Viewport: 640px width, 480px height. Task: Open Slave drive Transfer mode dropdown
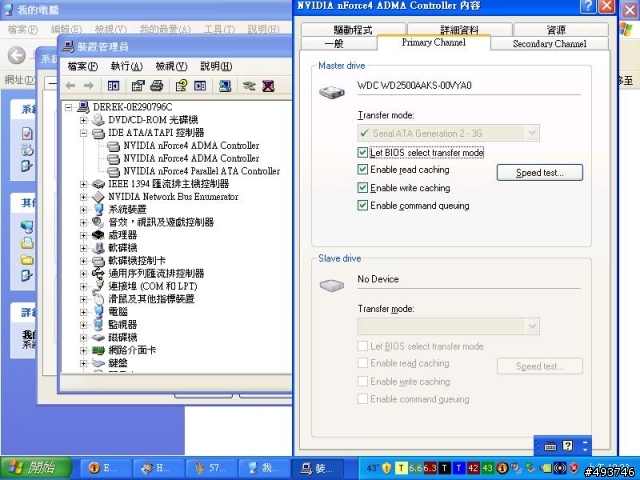[532, 326]
